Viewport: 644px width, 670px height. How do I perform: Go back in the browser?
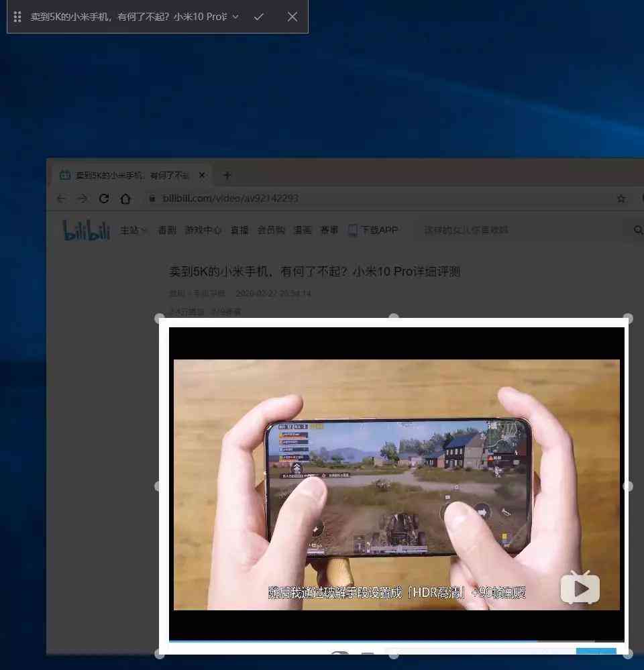[x=61, y=199]
